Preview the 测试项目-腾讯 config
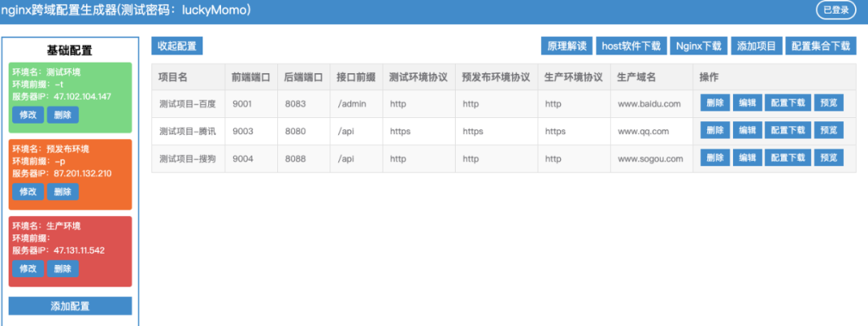Screen dimensions: 868x326 (x=829, y=131)
